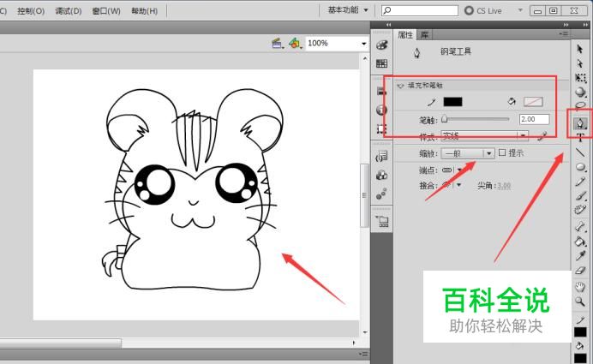Open the Components panel icon
The height and width of the screenshot is (364, 593).
pyautogui.click(x=382, y=175)
